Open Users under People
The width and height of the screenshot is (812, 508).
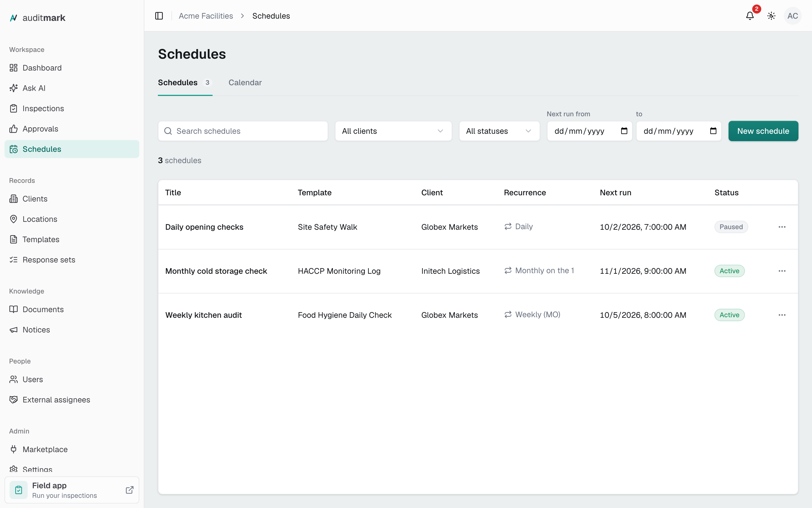coord(72,379)
